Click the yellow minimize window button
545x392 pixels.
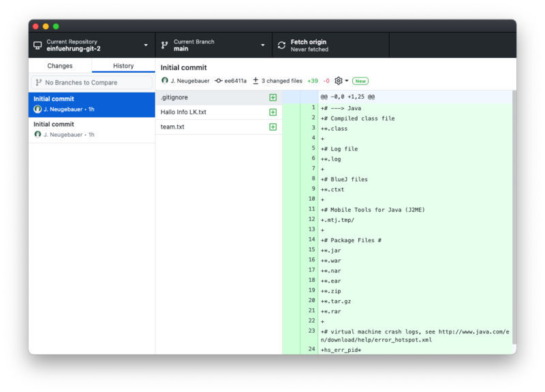coord(46,27)
